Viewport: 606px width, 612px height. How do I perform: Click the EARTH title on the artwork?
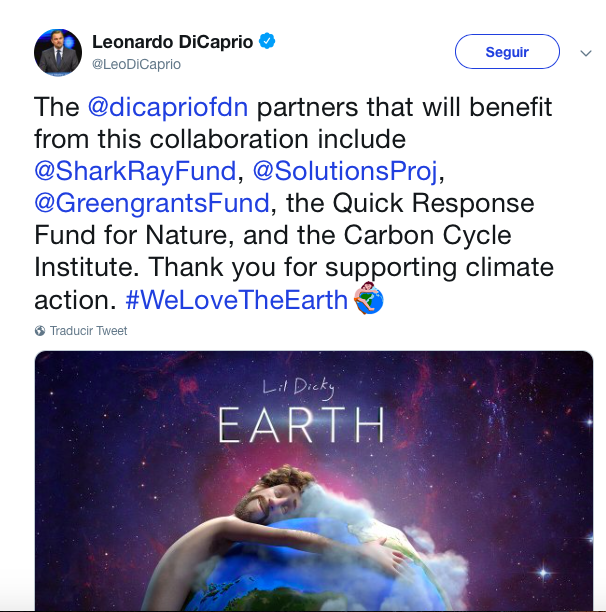(x=301, y=425)
